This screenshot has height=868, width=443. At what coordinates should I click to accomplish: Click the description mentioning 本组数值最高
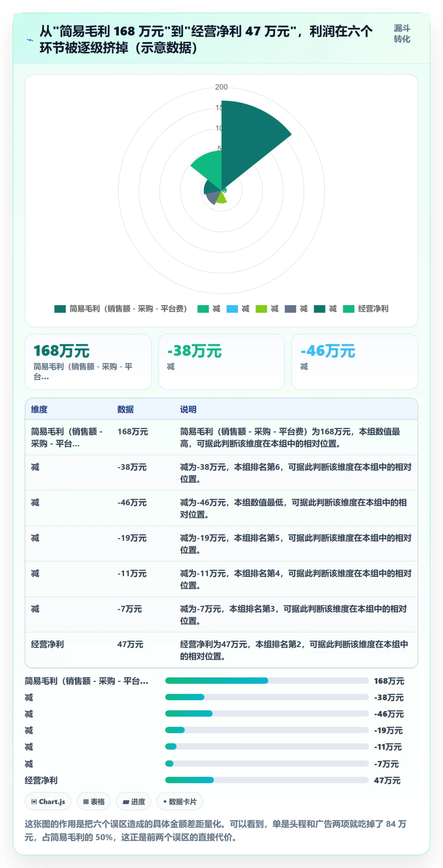pyautogui.click(x=290, y=438)
